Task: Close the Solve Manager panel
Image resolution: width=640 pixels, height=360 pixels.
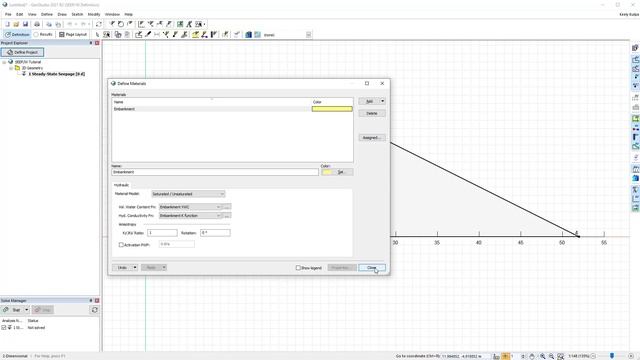Action: (x=97, y=300)
